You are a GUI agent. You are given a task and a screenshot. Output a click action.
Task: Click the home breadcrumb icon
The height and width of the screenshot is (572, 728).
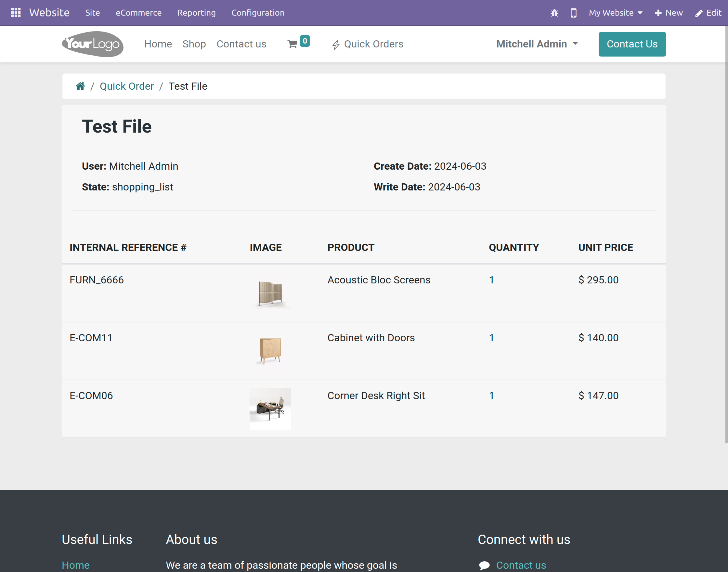tap(80, 86)
